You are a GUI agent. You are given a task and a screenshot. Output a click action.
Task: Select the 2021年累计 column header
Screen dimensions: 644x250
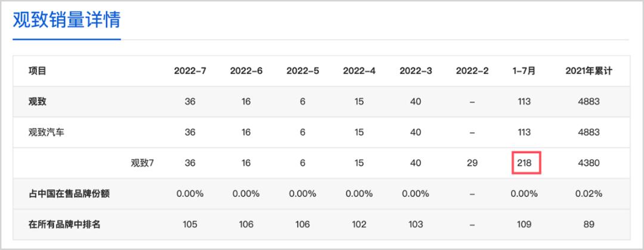tap(589, 71)
